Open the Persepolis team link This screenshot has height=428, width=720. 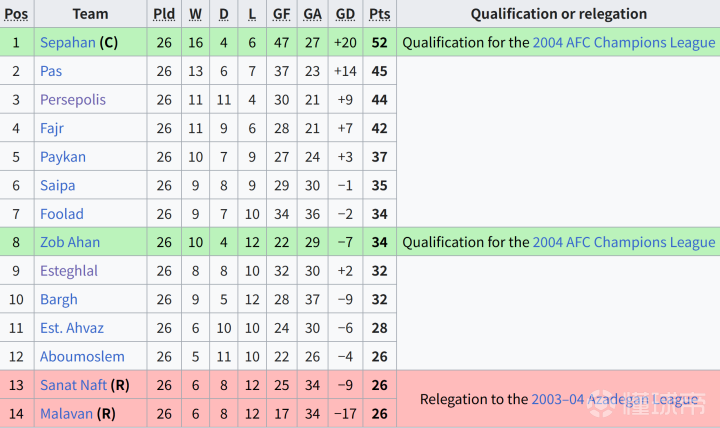pyautogui.click(x=73, y=100)
